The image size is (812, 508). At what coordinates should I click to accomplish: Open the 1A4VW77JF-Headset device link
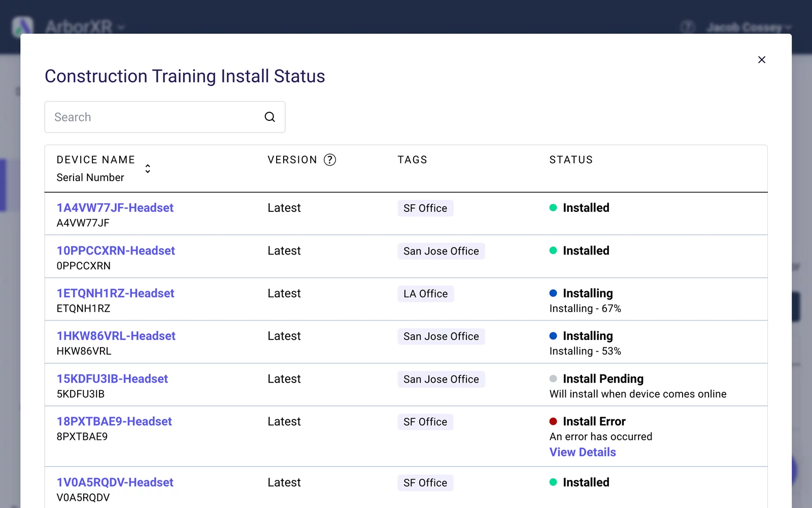click(x=115, y=208)
